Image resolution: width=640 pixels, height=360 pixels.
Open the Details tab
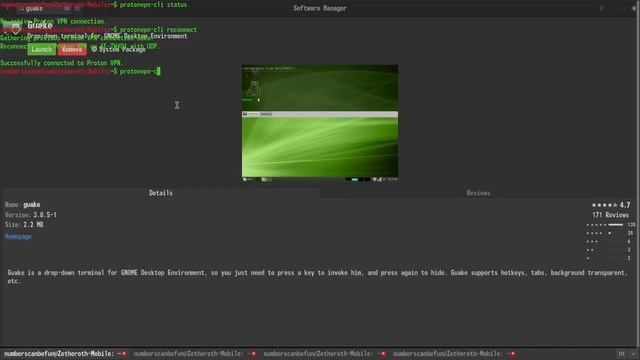[161, 193]
